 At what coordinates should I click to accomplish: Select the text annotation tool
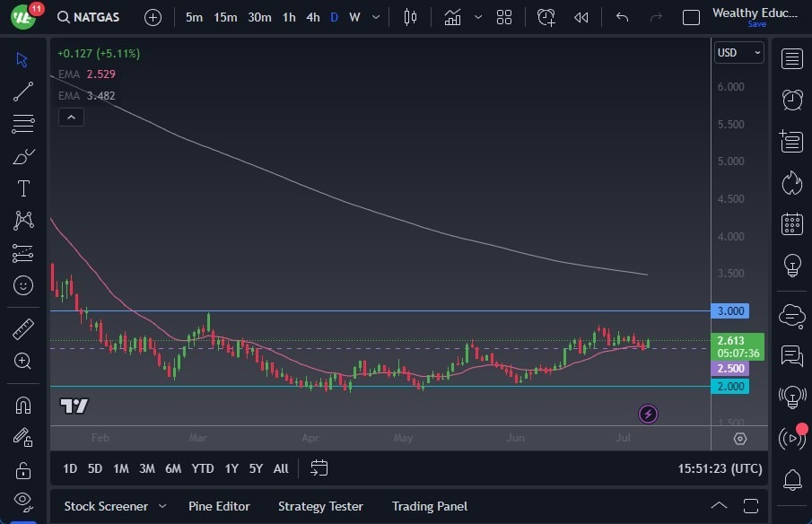(23, 188)
